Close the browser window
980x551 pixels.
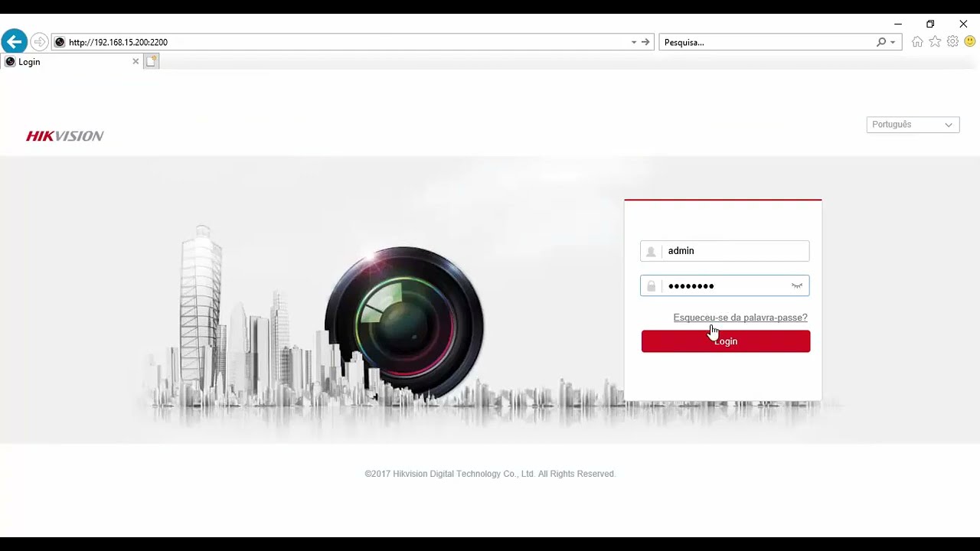click(963, 24)
